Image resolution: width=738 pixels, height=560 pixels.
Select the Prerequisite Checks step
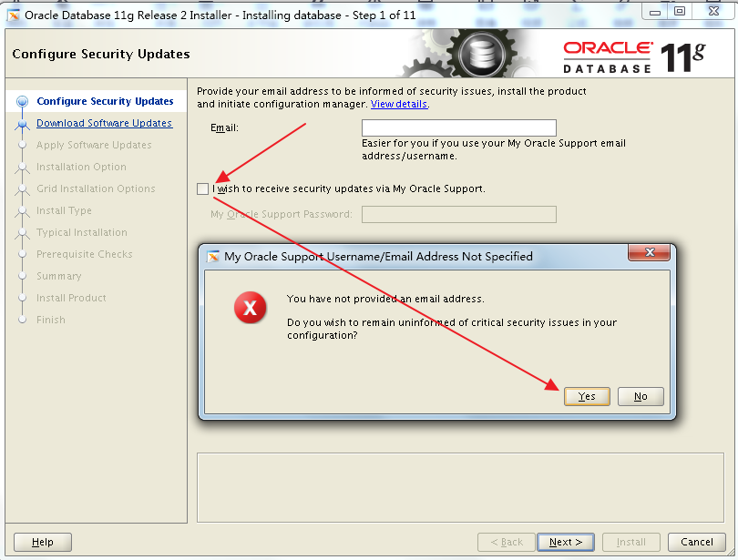[85, 254]
